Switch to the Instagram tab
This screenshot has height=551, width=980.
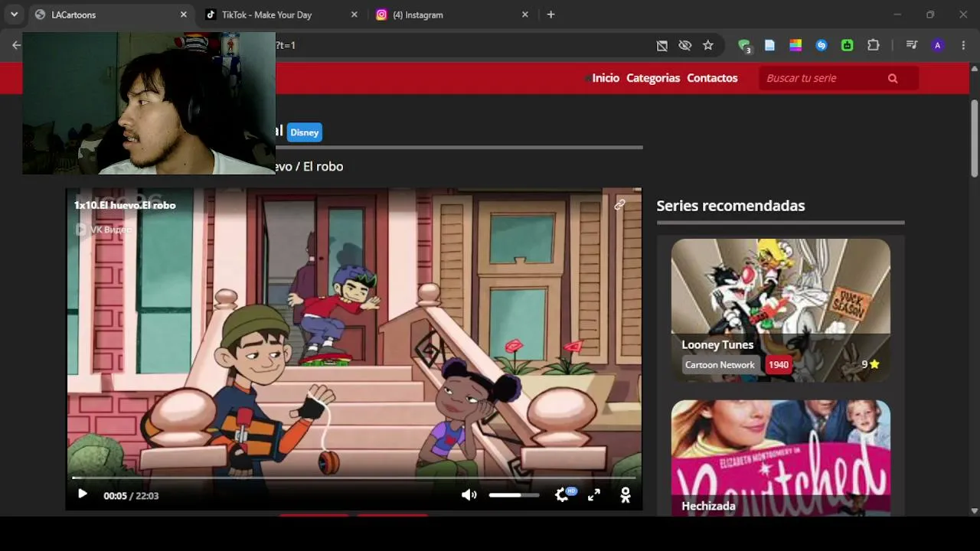pyautogui.click(x=452, y=15)
